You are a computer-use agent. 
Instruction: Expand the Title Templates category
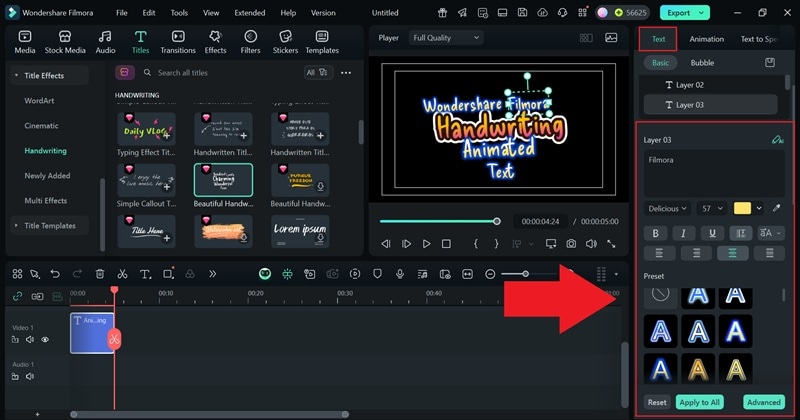click(x=16, y=226)
